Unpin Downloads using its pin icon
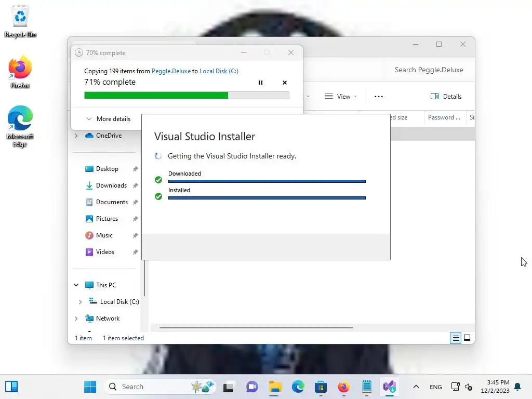Image resolution: width=532 pixels, height=399 pixels. 136,185
